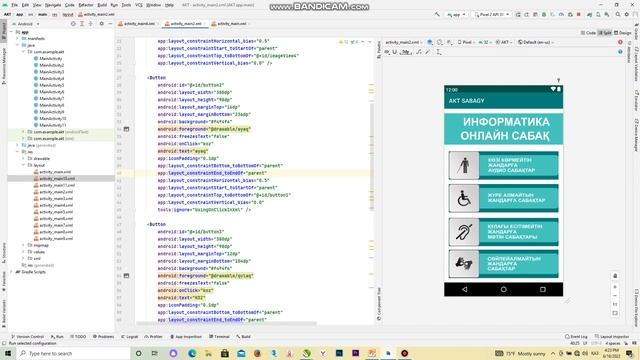640x360 pixels.
Task: Toggle view options eye icon in design toolbar
Action: point(387,52)
